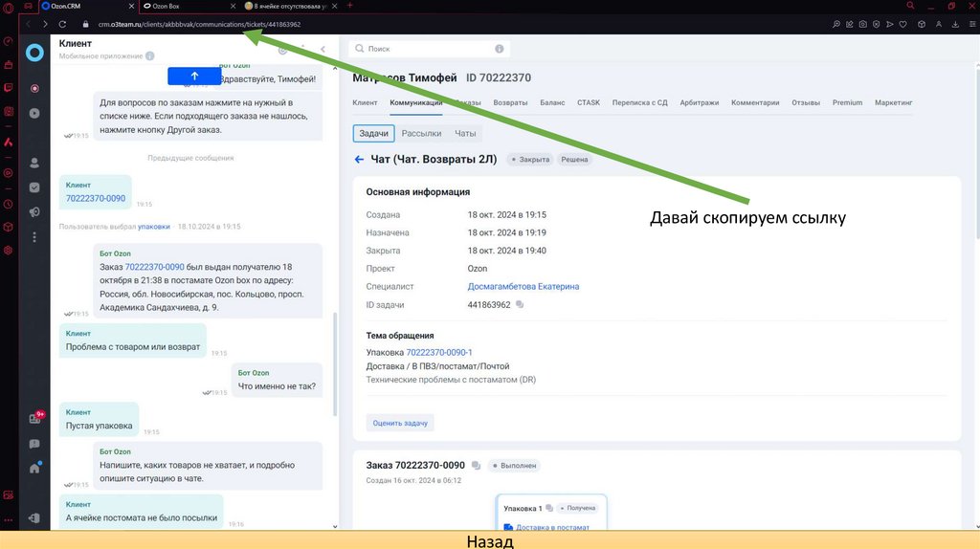
Task: Open the Клиент tab in client profile
Action: coord(365,102)
